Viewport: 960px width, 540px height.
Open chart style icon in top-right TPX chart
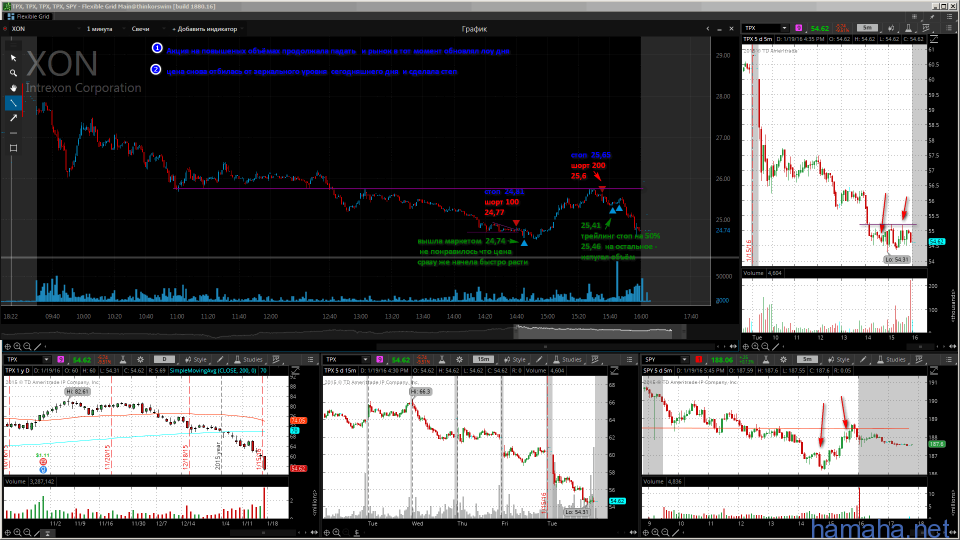[891, 28]
